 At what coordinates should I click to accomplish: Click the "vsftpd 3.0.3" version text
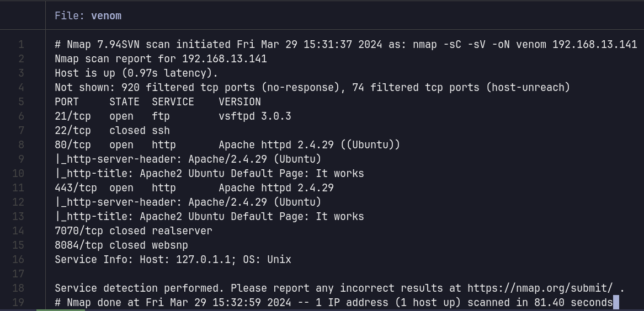tap(254, 116)
